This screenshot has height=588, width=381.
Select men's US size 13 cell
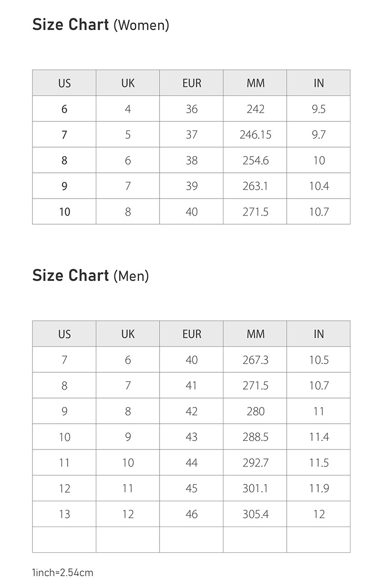[x=64, y=514]
